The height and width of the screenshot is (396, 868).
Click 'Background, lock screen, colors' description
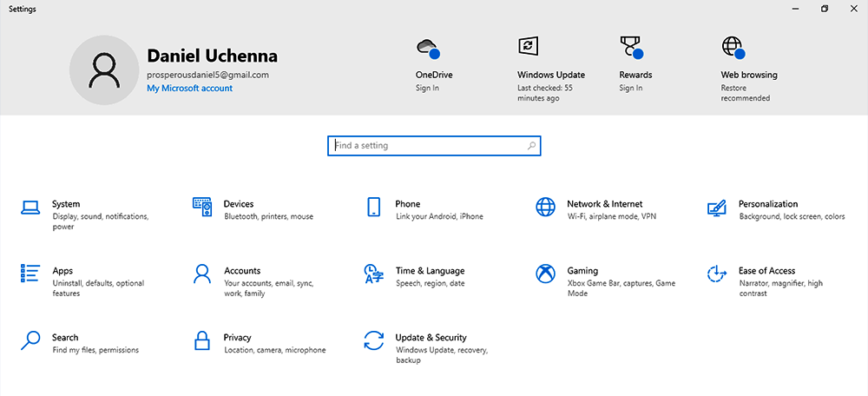[792, 216]
